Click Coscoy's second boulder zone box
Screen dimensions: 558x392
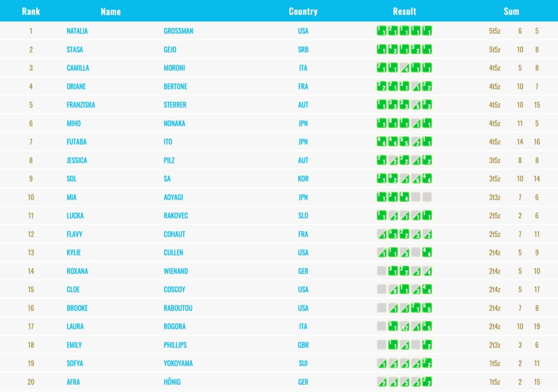pos(393,290)
